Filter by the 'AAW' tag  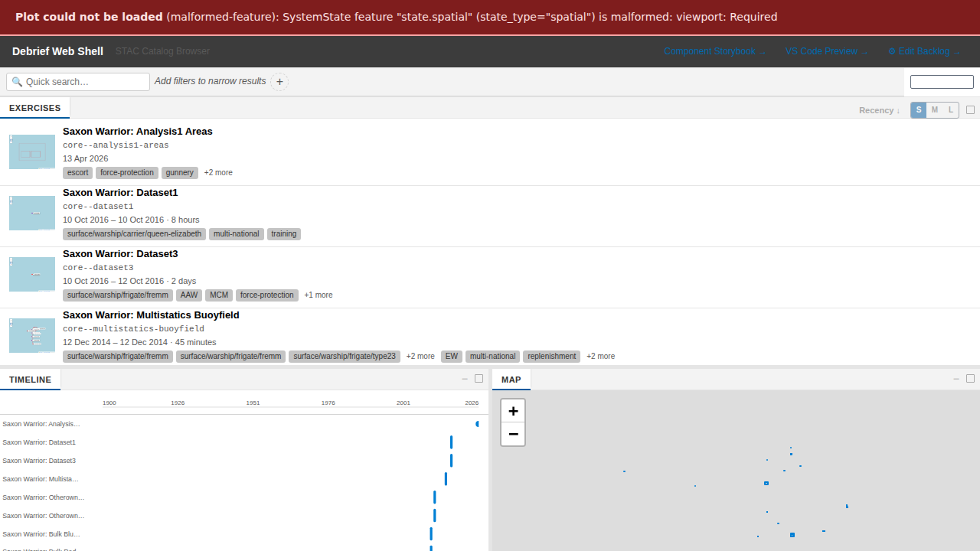(189, 295)
